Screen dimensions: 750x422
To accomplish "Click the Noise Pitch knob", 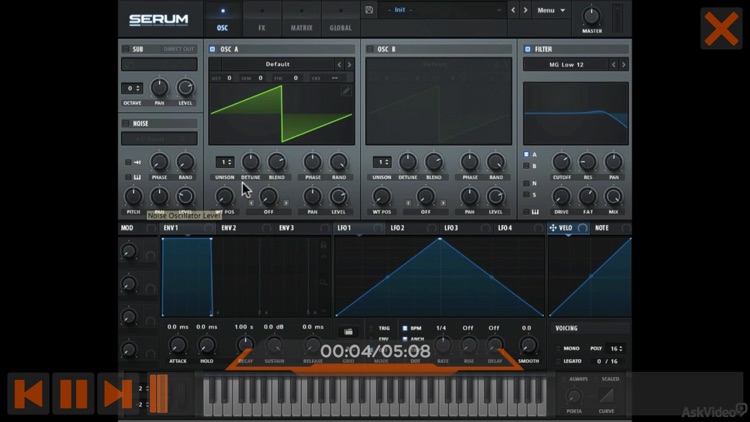I will pyautogui.click(x=133, y=197).
